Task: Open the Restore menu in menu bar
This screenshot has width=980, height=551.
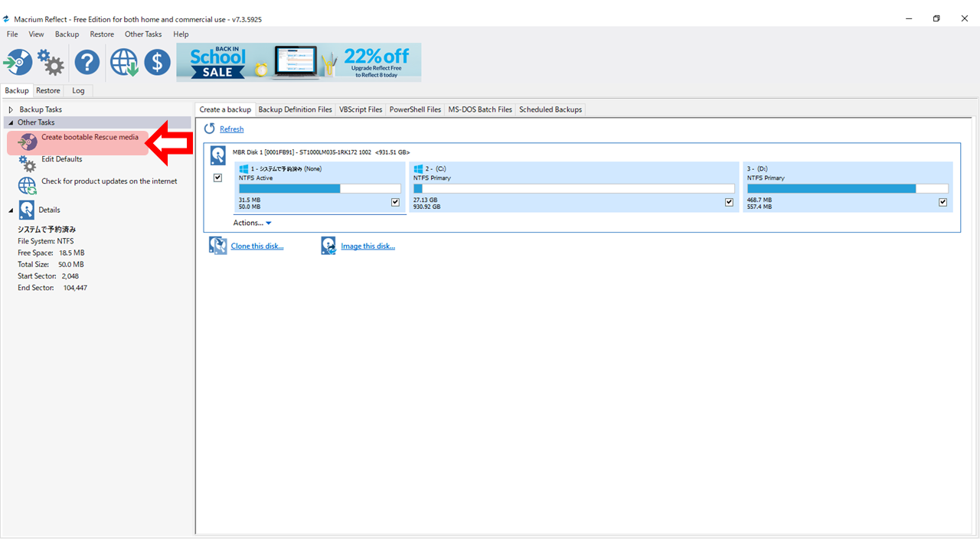Action: (x=102, y=34)
